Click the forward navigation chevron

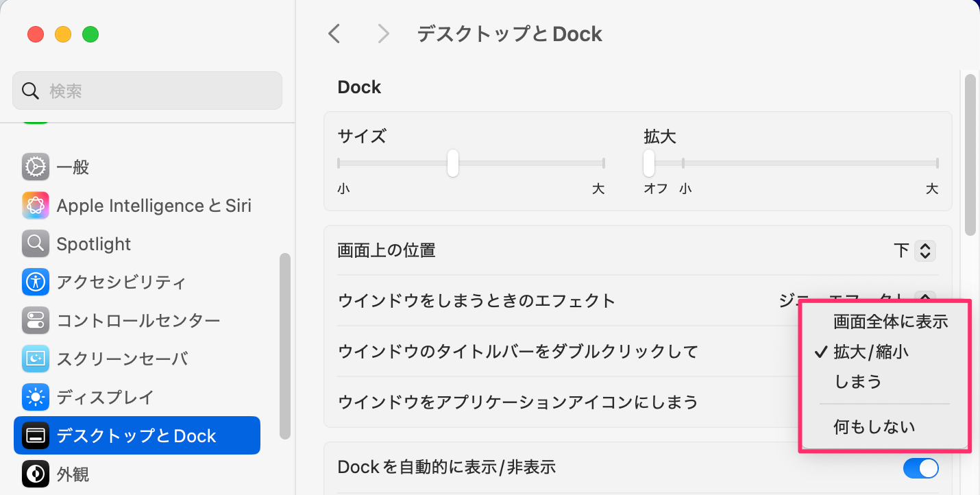[383, 34]
